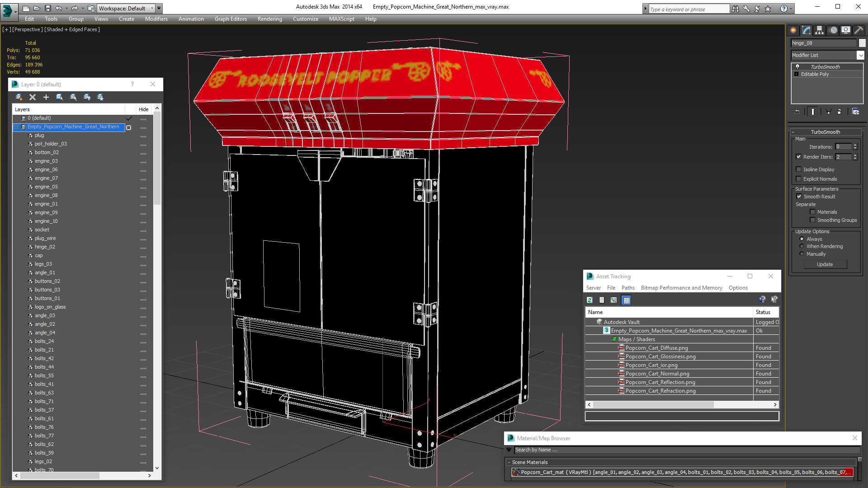This screenshot has height=488, width=868.
Task: Open the Modifier List dropdown
Action: click(860, 55)
